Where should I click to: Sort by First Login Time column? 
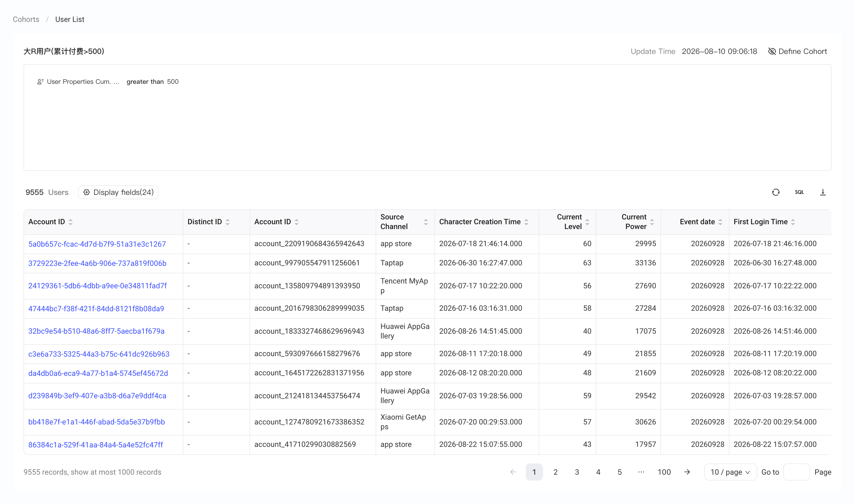[x=793, y=222]
